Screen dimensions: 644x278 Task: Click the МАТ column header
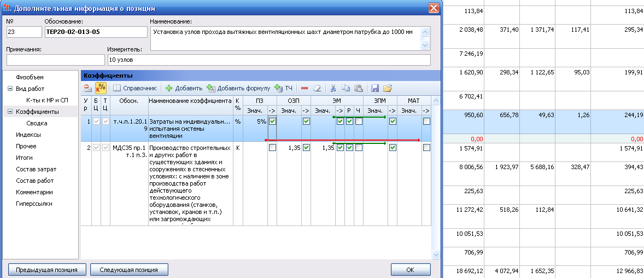coord(414,100)
